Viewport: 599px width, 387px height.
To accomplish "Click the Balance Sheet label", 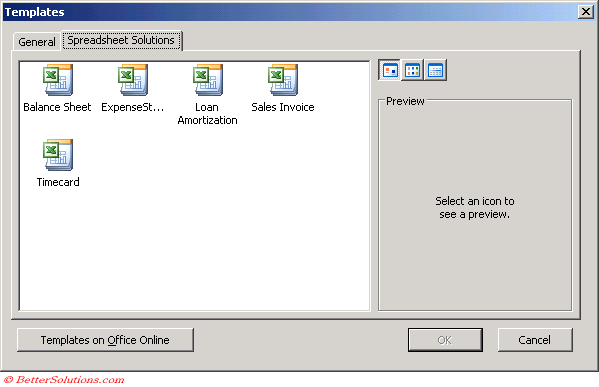I will click(x=57, y=107).
